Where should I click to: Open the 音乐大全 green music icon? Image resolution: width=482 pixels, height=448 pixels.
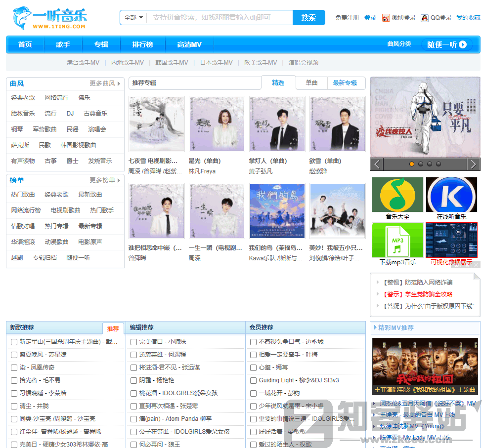[x=397, y=195]
